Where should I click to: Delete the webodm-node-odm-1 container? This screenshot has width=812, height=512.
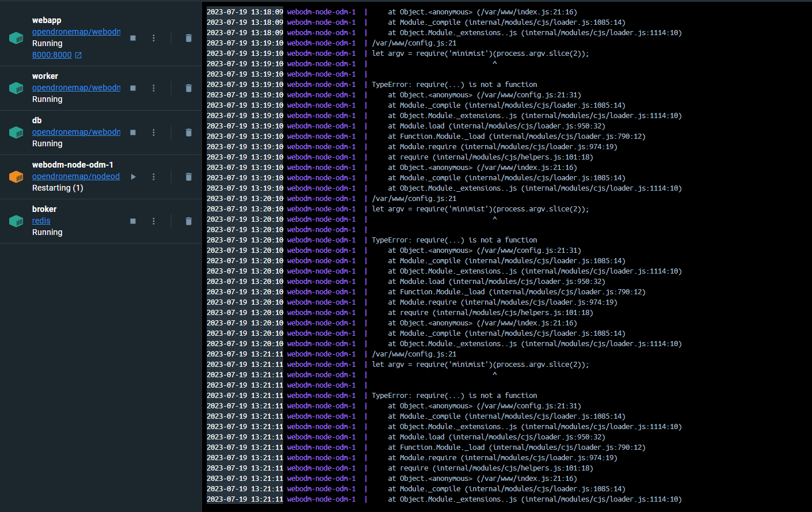coord(188,176)
